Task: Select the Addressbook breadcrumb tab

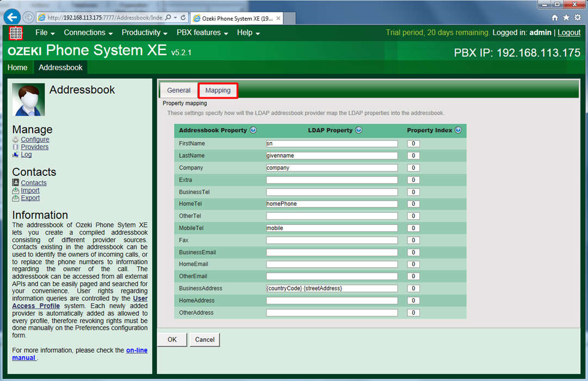Action: 60,67
